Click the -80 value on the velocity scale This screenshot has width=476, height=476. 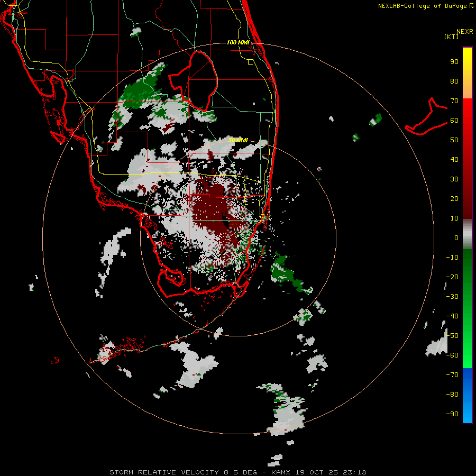tap(452, 395)
